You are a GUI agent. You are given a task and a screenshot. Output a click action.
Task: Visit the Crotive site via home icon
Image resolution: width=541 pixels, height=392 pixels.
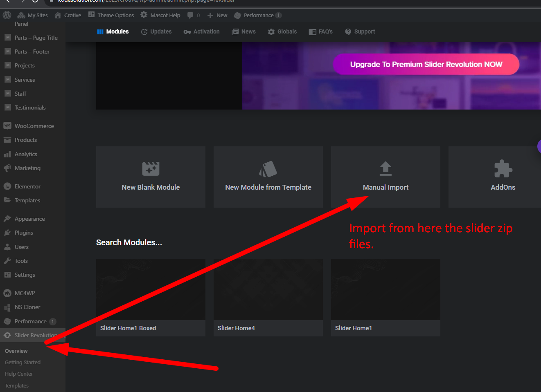click(58, 15)
